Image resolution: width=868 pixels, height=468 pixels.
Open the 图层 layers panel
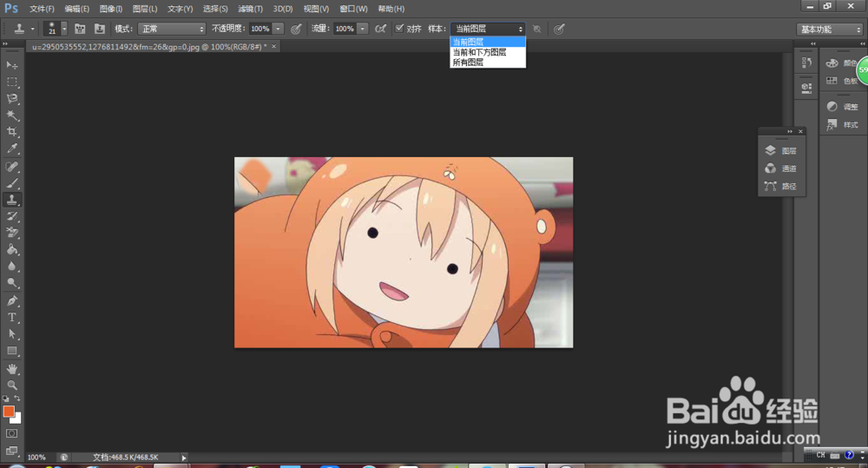pos(781,151)
